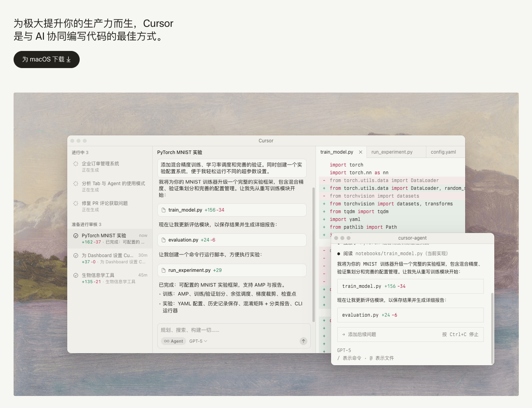Select the PyTorch MNIST 实验 review item
The width and height of the screenshot is (532, 408).
pyautogui.click(x=110, y=238)
